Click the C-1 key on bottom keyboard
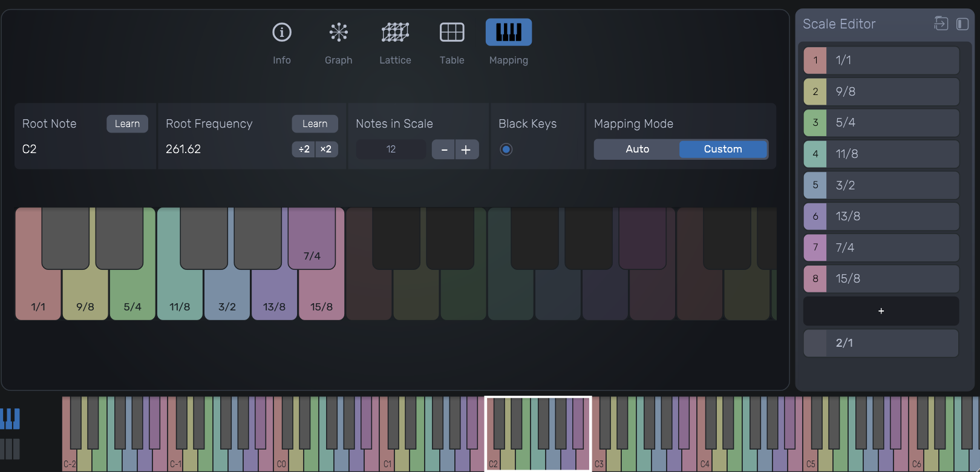The image size is (980, 472). 175,460
